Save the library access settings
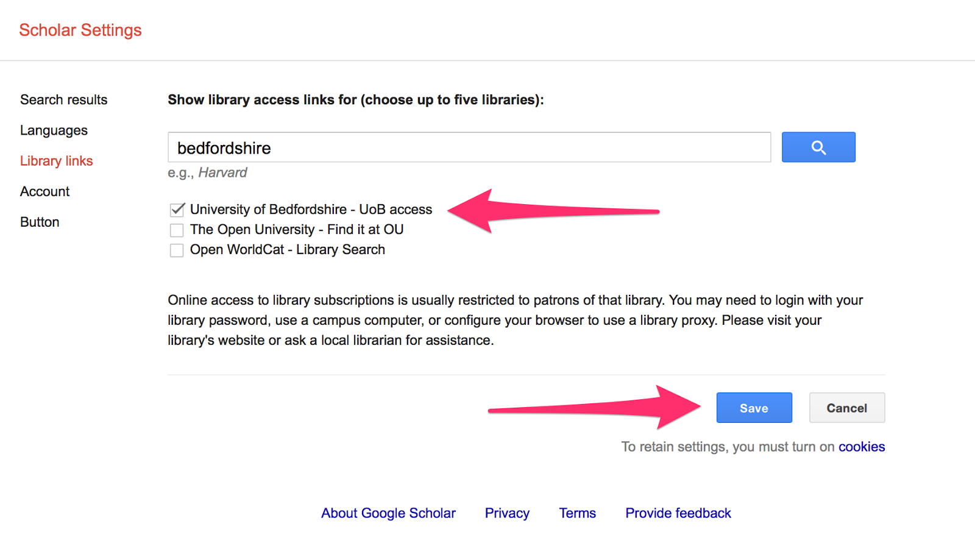 [754, 408]
